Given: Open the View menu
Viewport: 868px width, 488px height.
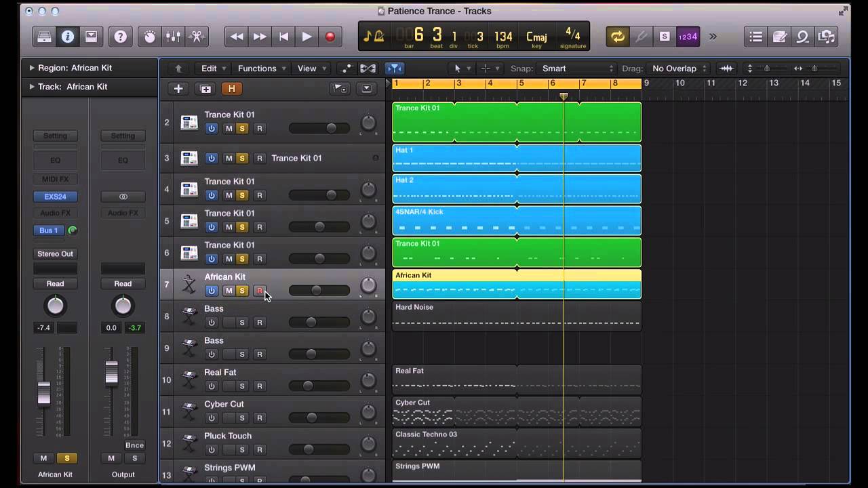Looking at the screenshot, I should [312, 68].
